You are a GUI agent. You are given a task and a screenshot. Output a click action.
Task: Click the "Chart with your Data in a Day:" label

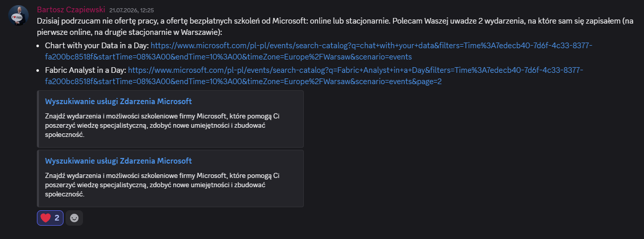(97, 46)
